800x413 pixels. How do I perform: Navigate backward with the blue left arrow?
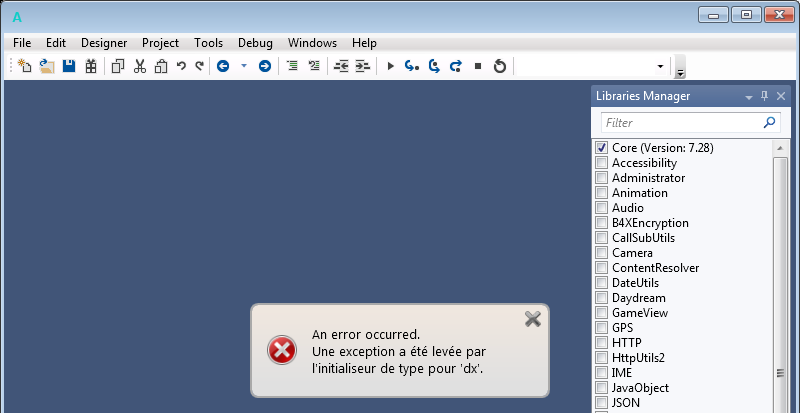(223, 66)
